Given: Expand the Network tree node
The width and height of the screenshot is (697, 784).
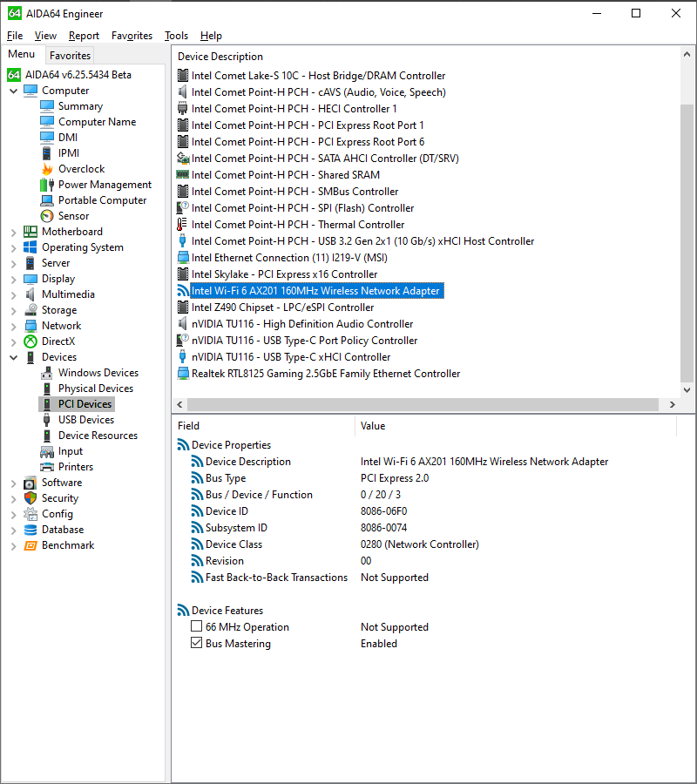Looking at the screenshot, I should click(13, 326).
